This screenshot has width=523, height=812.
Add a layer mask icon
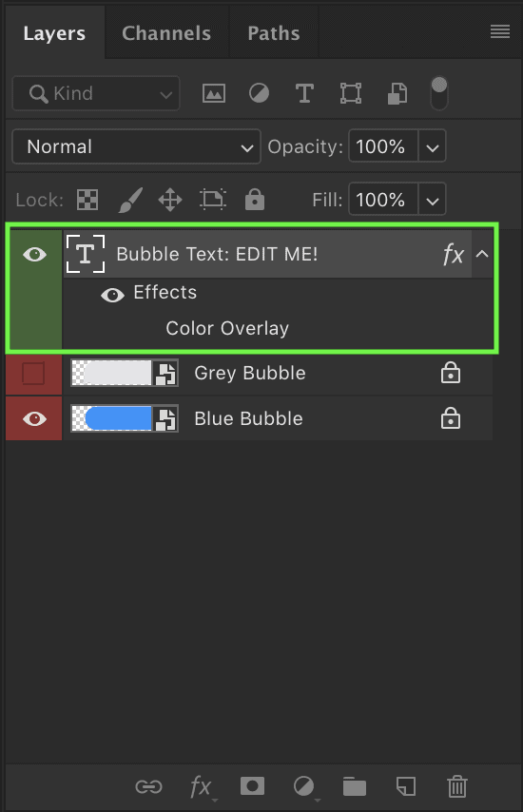pyautogui.click(x=252, y=786)
